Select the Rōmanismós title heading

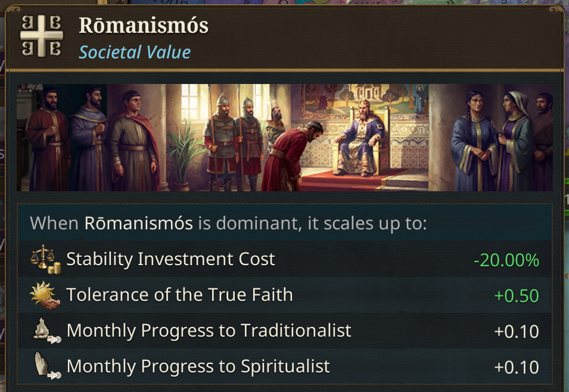(x=143, y=26)
